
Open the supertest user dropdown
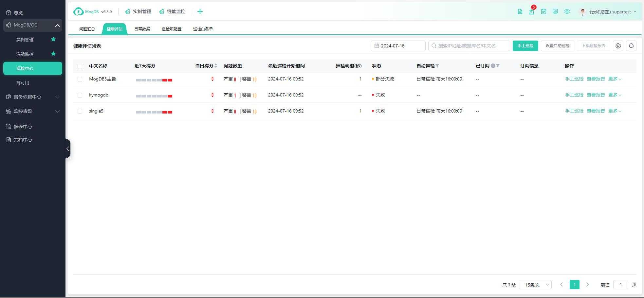pyautogui.click(x=613, y=12)
